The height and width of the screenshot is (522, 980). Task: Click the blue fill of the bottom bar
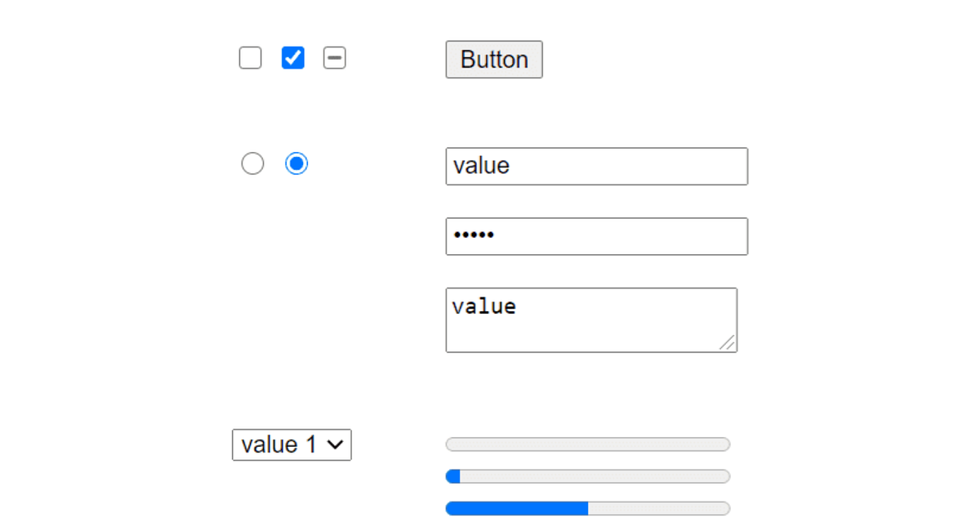[x=514, y=507]
